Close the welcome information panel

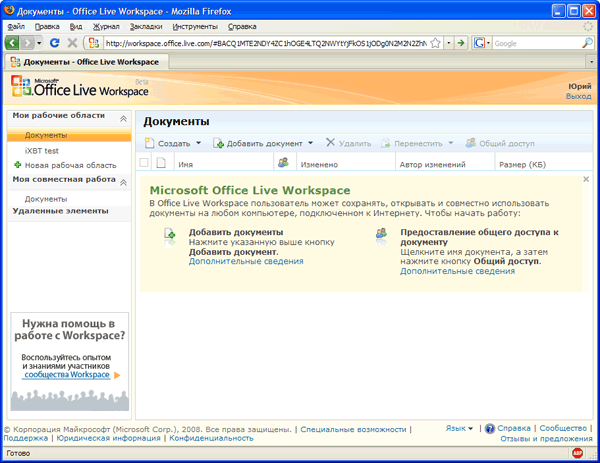click(586, 179)
